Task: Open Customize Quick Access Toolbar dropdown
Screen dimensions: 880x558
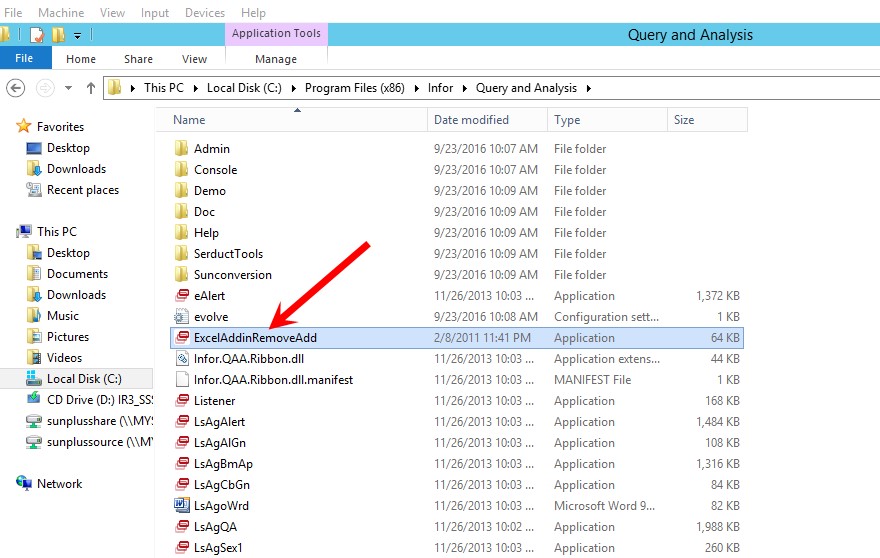Action: [x=77, y=36]
